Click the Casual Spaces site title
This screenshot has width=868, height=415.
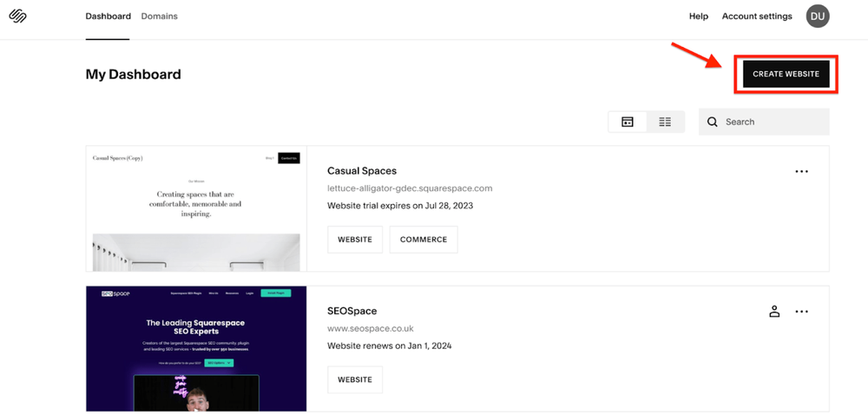pos(362,170)
